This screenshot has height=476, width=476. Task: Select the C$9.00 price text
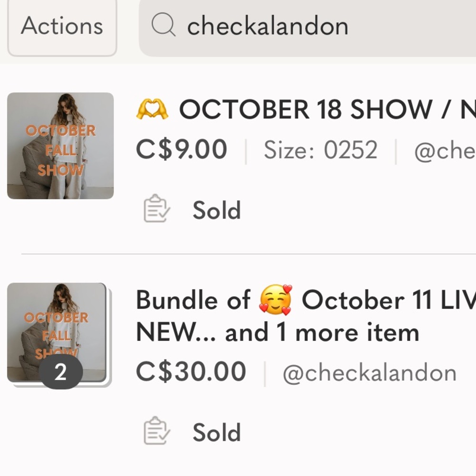tap(181, 149)
